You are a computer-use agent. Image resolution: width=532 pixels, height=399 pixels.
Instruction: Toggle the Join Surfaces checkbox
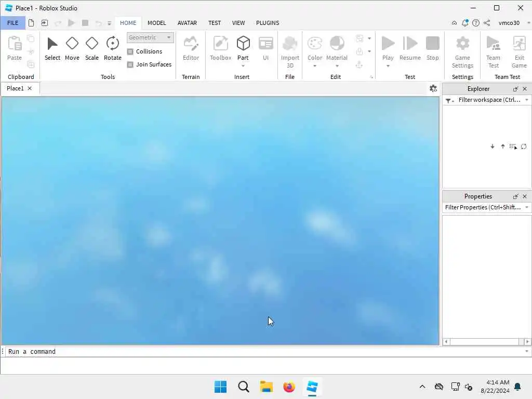pyautogui.click(x=130, y=64)
